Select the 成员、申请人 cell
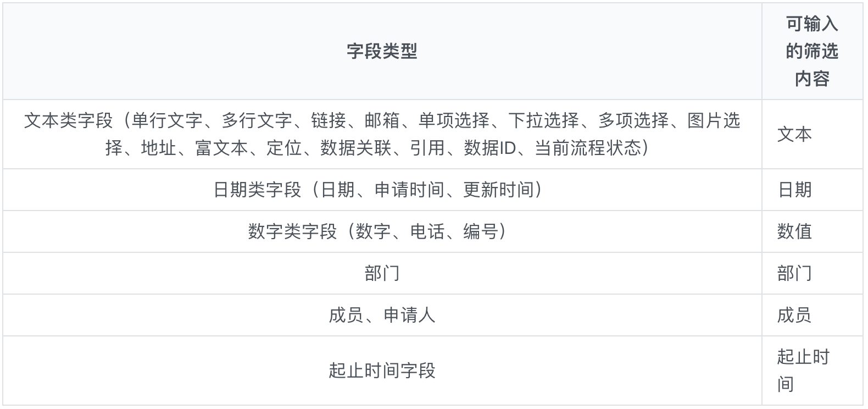The width and height of the screenshot is (868, 409). (382, 315)
